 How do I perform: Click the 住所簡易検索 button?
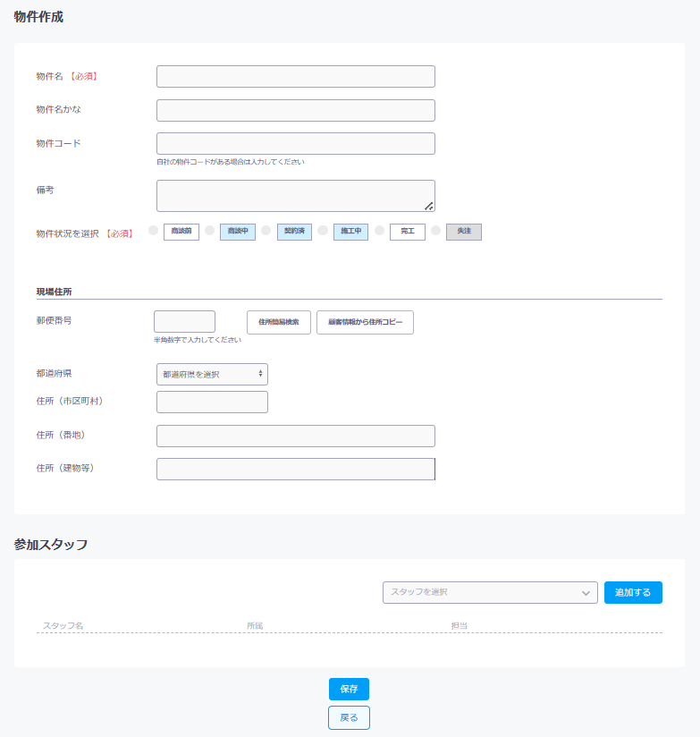[279, 322]
